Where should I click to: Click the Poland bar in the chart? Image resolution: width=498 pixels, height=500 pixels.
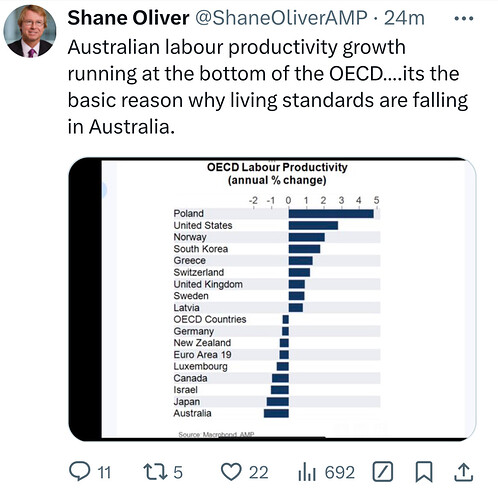point(331,214)
